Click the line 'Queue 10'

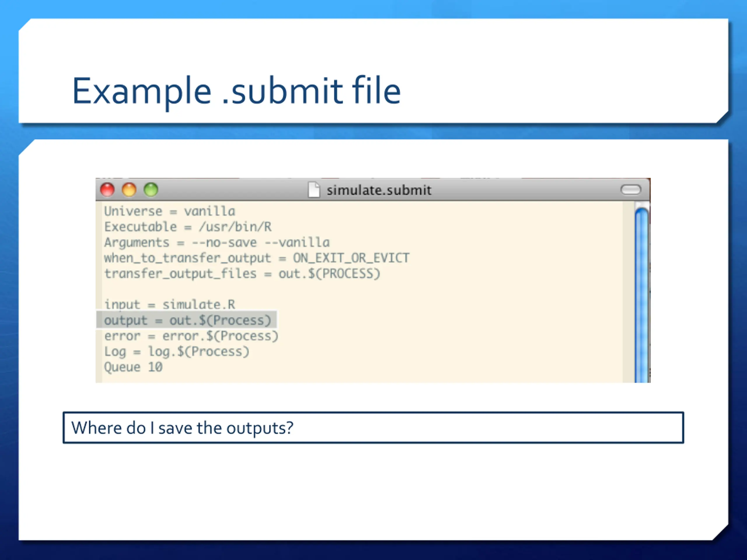[x=133, y=367]
